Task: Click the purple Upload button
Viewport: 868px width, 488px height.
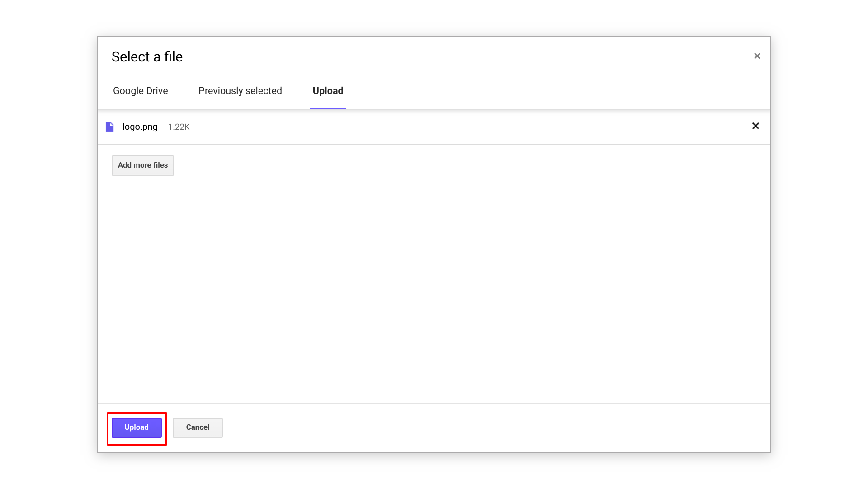Action: (x=137, y=427)
